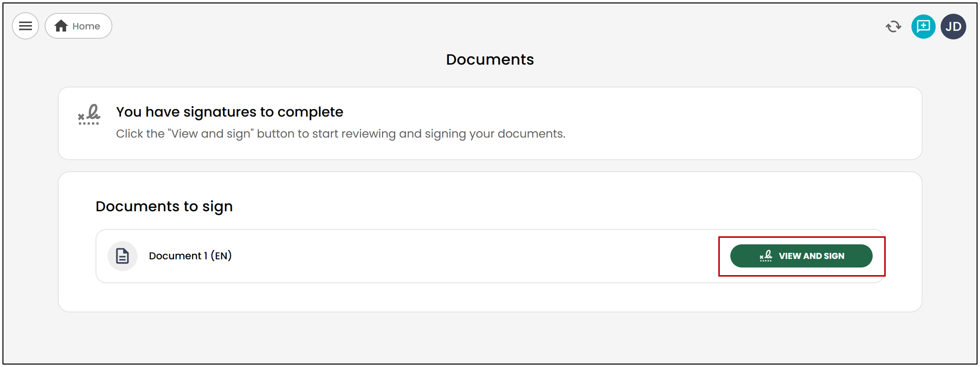Select the signatures notification card
This screenshot has width=980, height=367.
[x=490, y=123]
